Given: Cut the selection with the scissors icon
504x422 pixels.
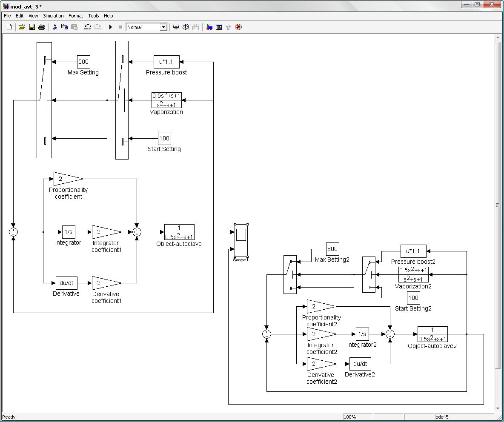Looking at the screenshot, I should [x=55, y=27].
